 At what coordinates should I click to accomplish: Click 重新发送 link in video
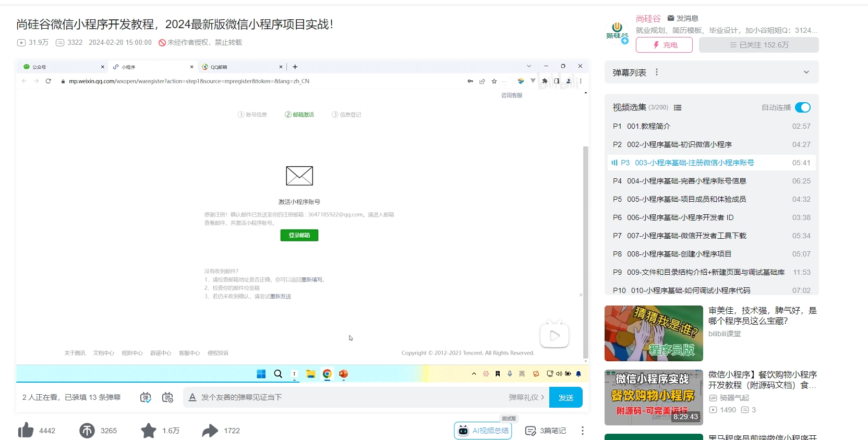point(281,296)
